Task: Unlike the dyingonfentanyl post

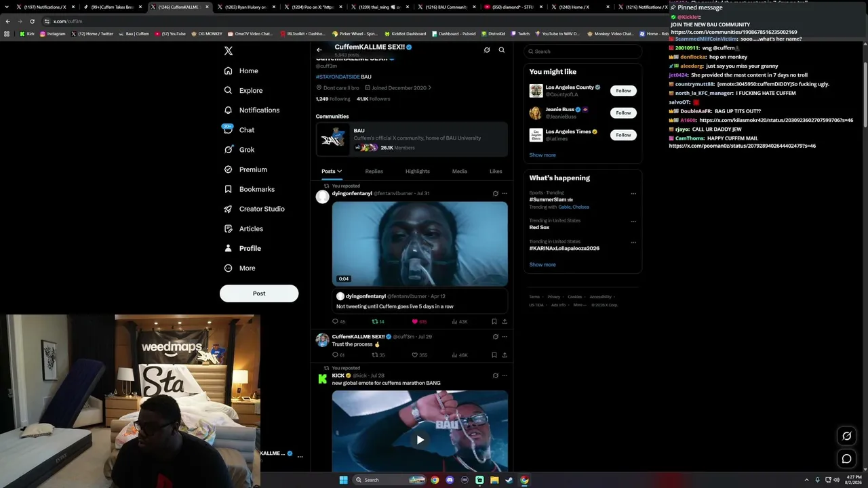Action: 419,321
